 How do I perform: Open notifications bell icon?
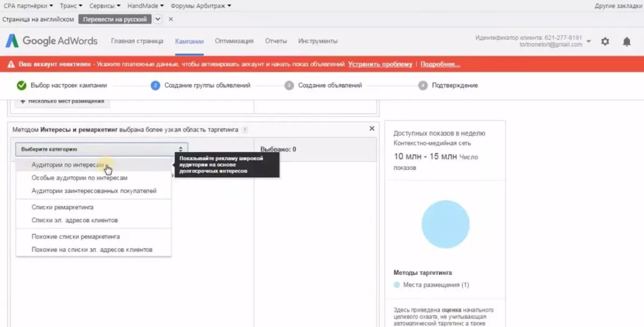(627, 41)
